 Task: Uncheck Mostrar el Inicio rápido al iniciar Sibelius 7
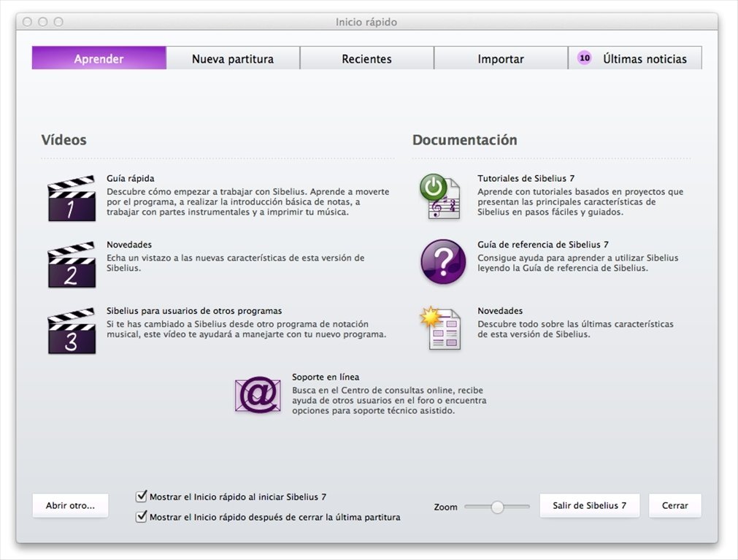(x=141, y=496)
